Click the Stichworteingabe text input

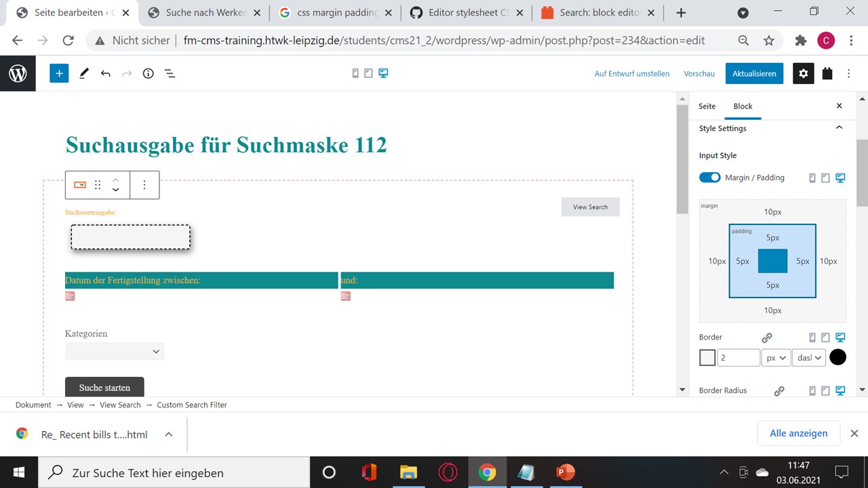point(131,237)
